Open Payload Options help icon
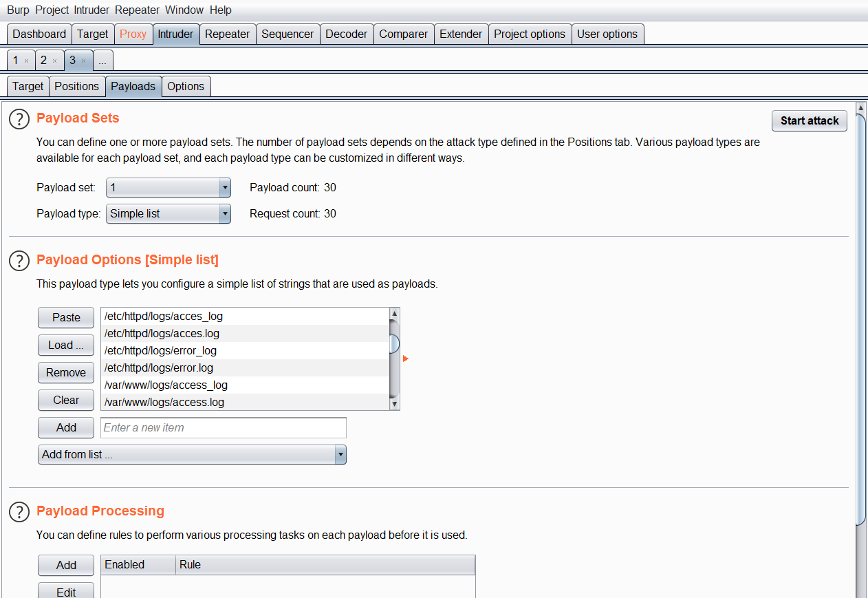 (19, 261)
